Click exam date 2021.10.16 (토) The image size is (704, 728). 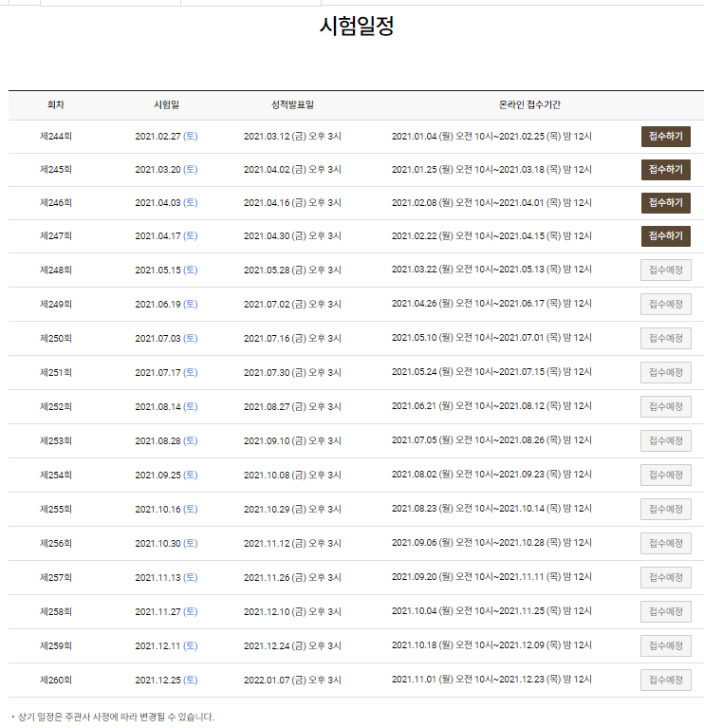click(166, 509)
